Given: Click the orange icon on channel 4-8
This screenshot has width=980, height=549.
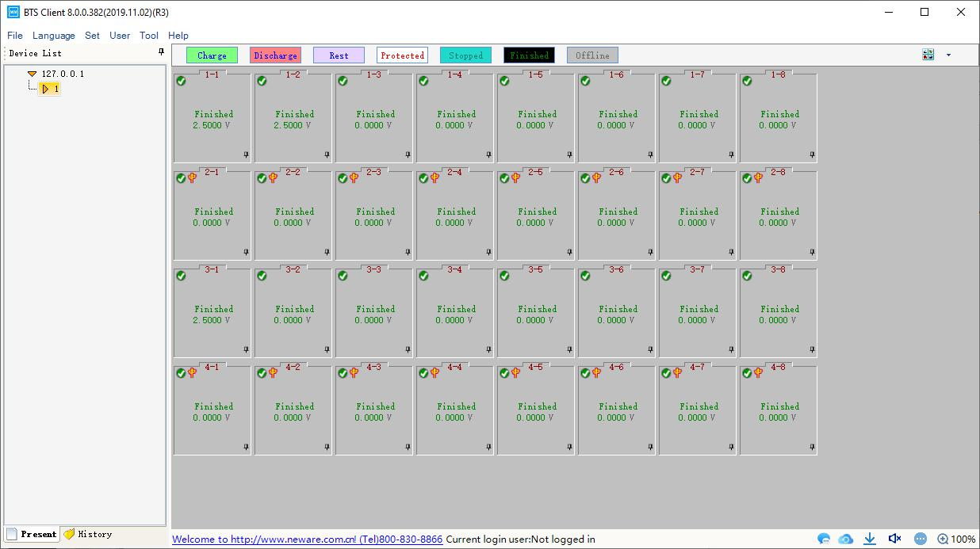Looking at the screenshot, I should click(758, 373).
